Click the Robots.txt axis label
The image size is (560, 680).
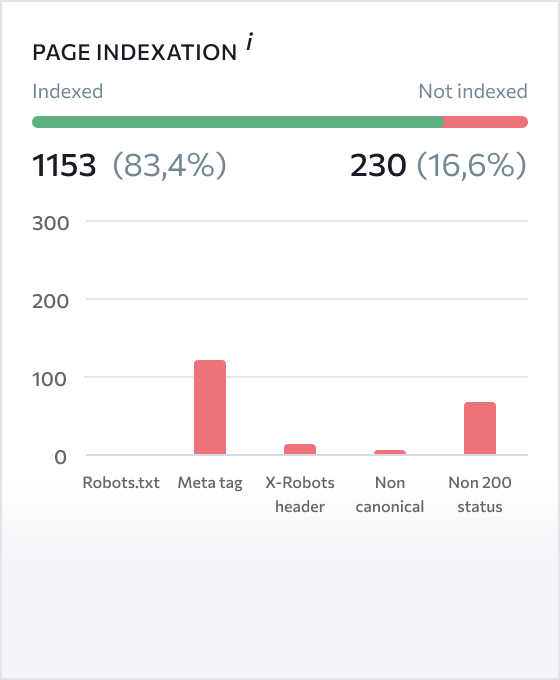pyautogui.click(x=121, y=483)
